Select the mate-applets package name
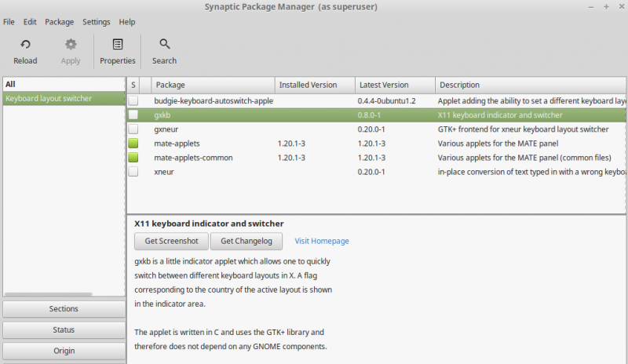The image size is (628, 364). click(177, 144)
